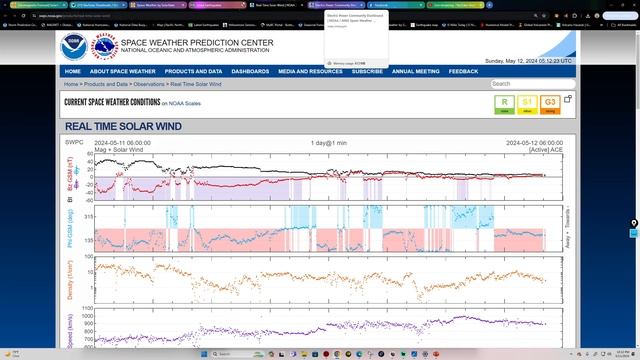Switch to the Space Weather by SolarHam tab
640x360 pixels.
[157, 5]
